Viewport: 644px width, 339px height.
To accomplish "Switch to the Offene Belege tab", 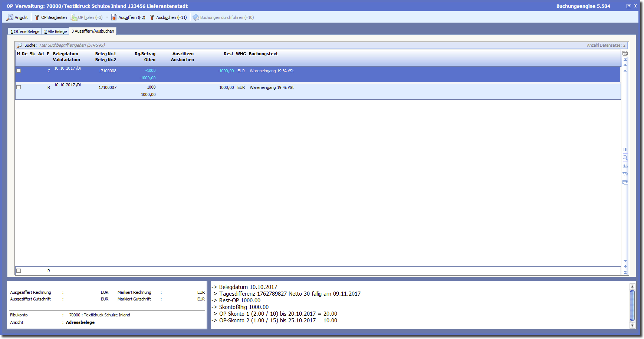I will (25, 31).
